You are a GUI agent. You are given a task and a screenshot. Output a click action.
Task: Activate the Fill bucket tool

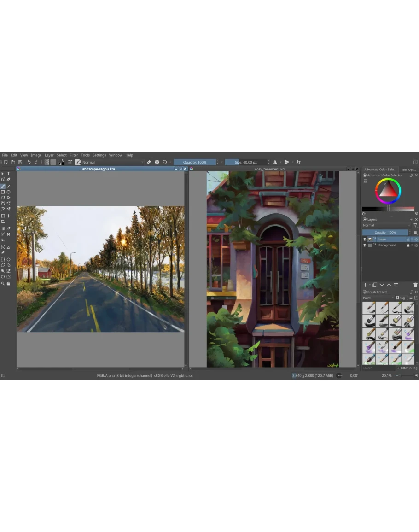(x=3, y=240)
